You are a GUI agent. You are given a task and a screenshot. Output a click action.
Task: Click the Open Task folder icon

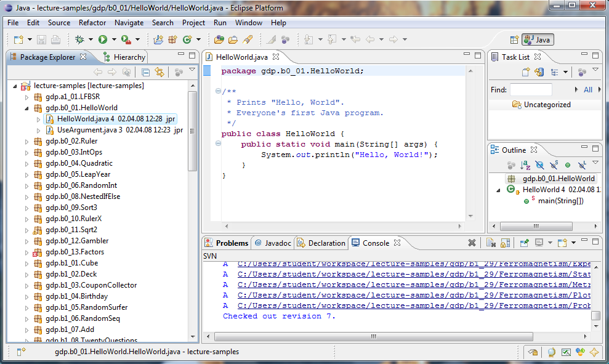233,39
